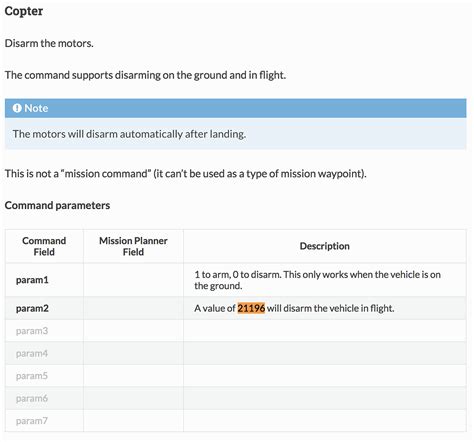This screenshot has width=474, height=442.
Task: Click the Mission Planner Field column header
Action: click(133, 246)
